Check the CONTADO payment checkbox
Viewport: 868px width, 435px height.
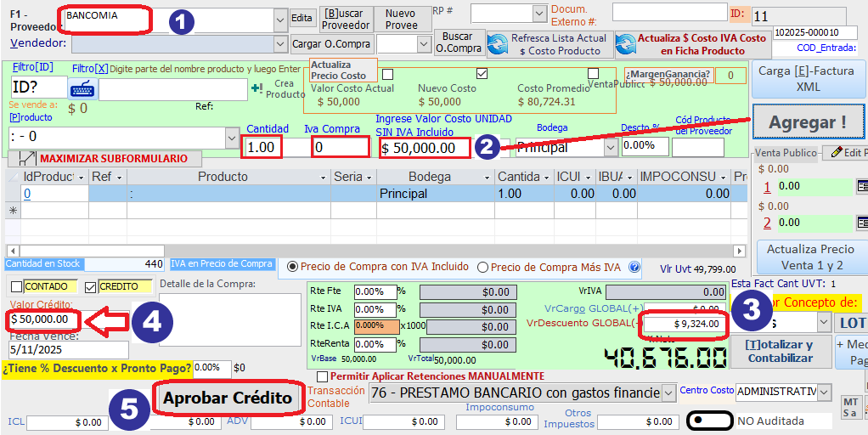tap(17, 286)
